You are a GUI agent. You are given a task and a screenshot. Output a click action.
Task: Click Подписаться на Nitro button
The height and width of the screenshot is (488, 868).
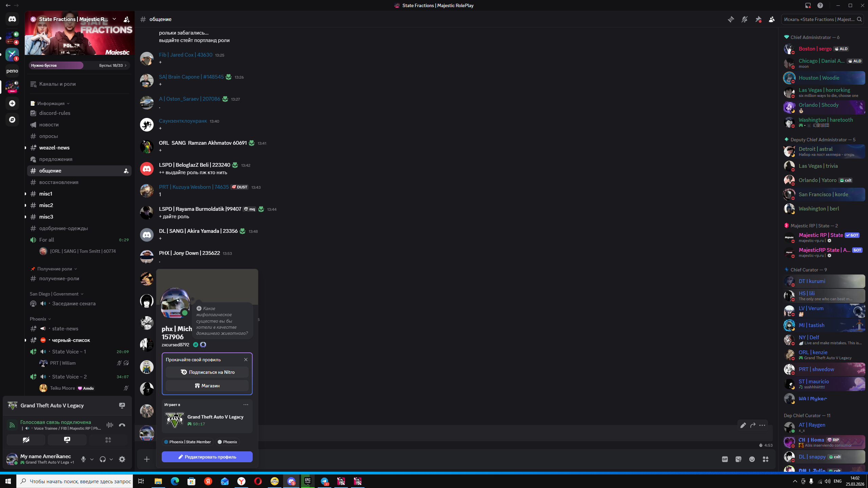pyautogui.click(x=207, y=372)
